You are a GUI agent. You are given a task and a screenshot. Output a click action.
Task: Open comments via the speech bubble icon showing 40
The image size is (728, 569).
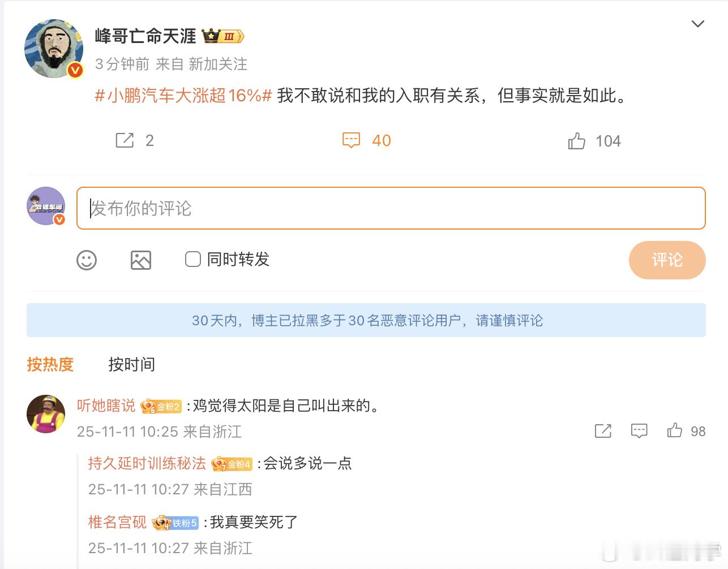click(x=352, y=140)
